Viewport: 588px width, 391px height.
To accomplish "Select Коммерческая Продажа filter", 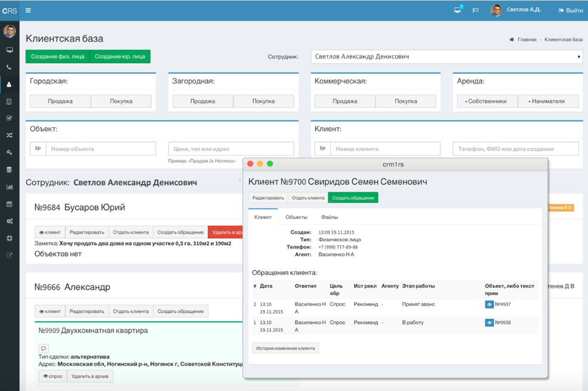I will click(x=345, y=101).
